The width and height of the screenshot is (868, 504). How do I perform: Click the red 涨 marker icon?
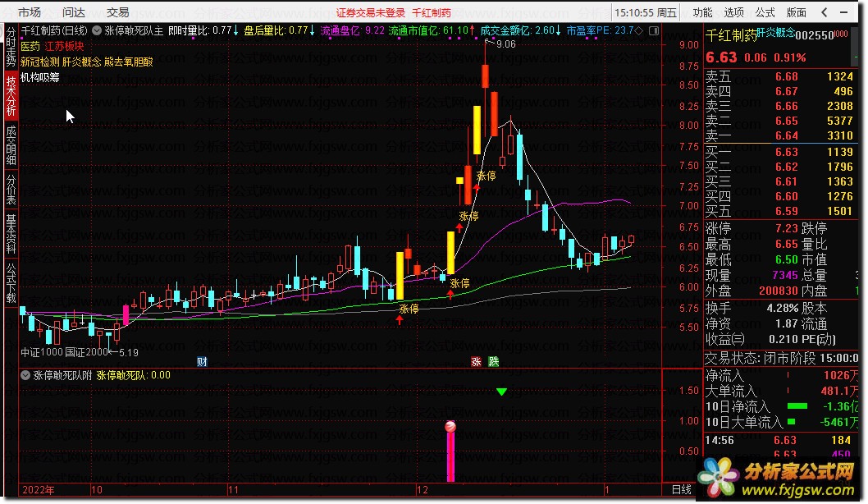point(476,362)
